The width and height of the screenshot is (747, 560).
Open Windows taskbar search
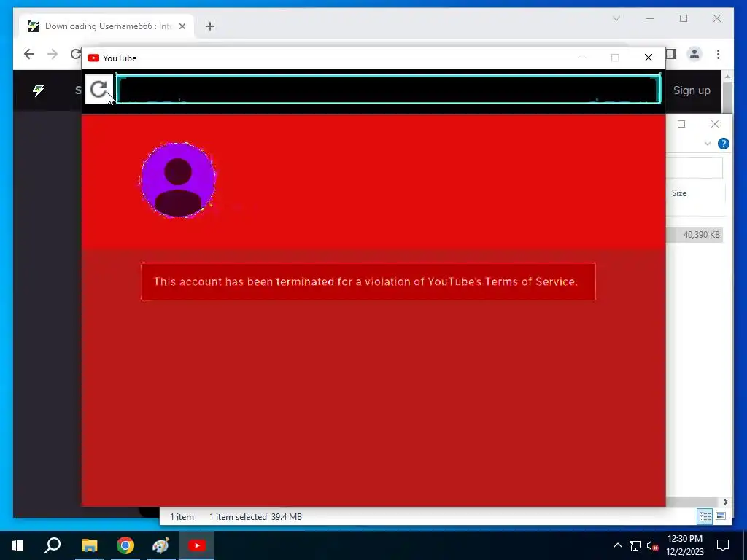53,545
